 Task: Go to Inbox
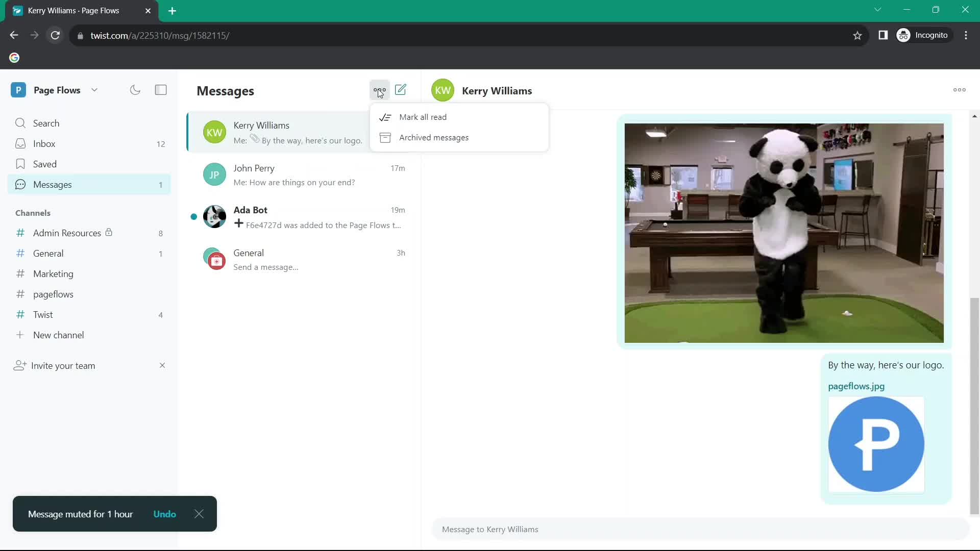[89, 143]
